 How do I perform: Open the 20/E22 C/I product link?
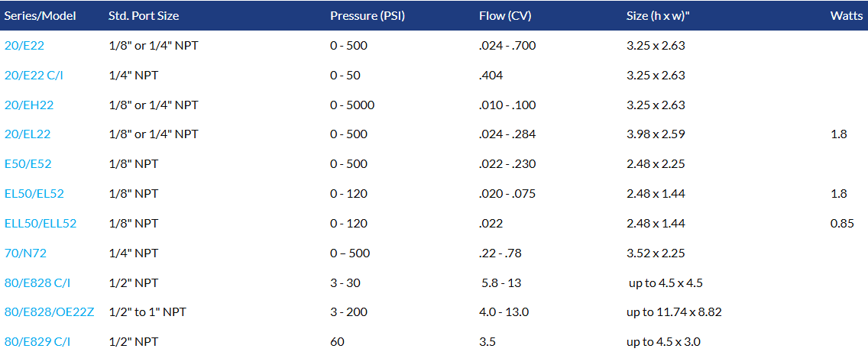pos(38,76)
